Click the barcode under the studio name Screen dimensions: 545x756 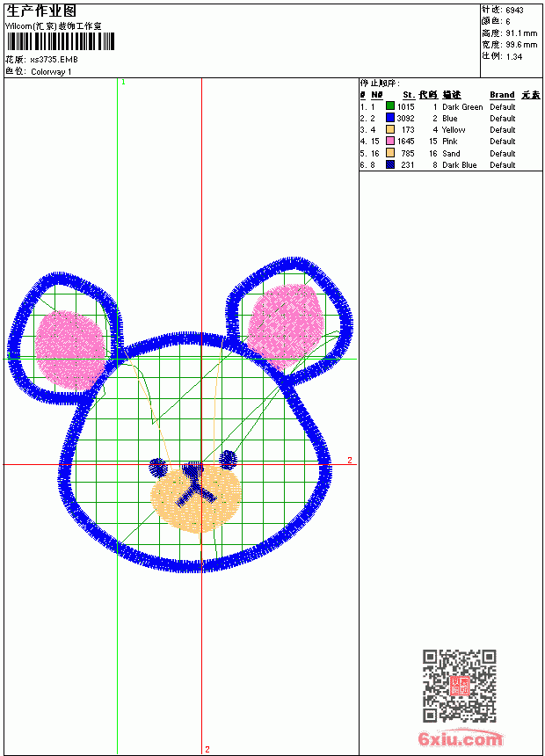pos(61,41)
